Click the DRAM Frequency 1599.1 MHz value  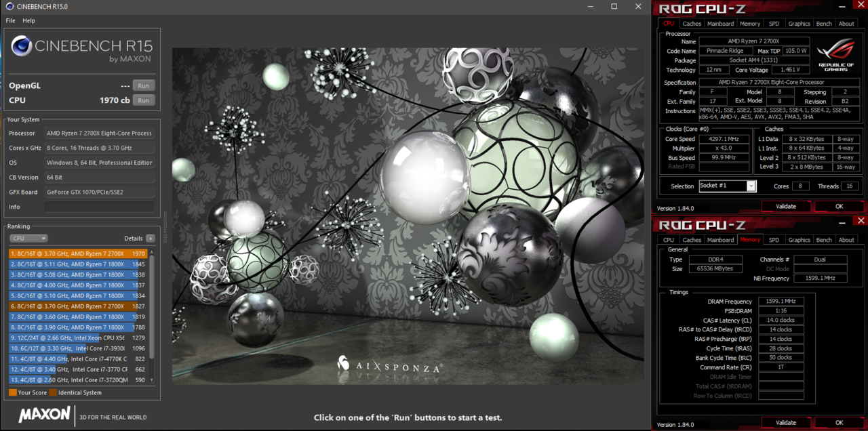point(781,301)
